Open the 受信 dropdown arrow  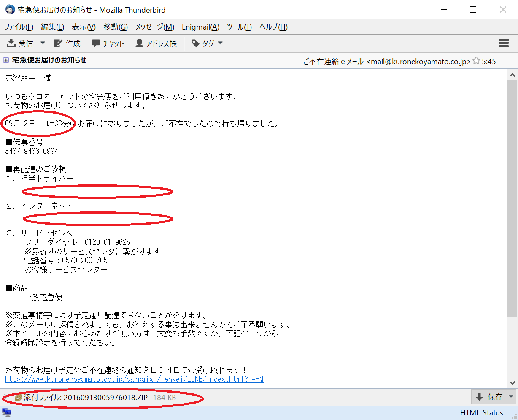point(43,43)
